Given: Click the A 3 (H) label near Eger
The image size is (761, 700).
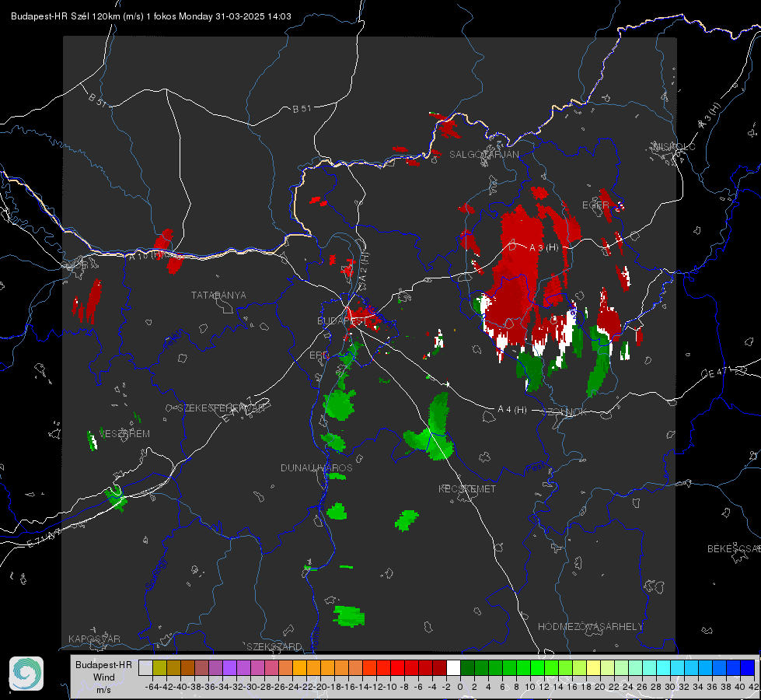Looking at the screenshot, I should click(x=543, y=248).
